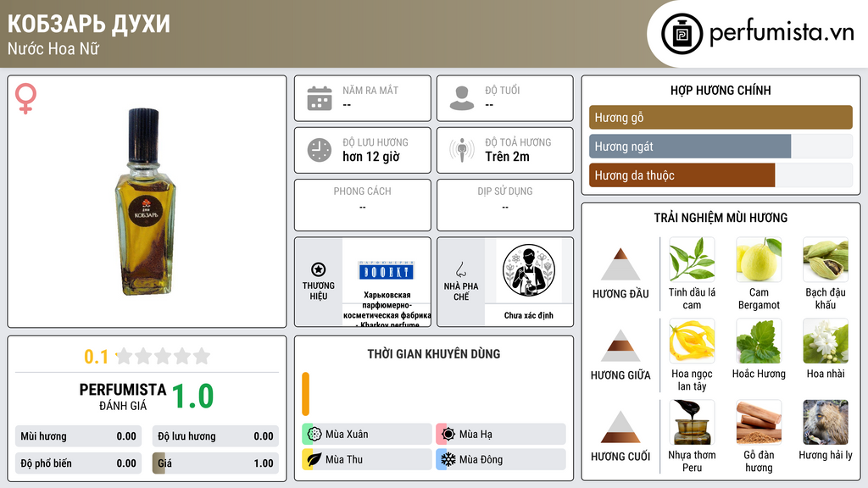This screenshot has height=488, width=868.
Task: Click the THỜI GIAN KHUYÊN DÙNG heading
Action: click(x=434, y=354)
